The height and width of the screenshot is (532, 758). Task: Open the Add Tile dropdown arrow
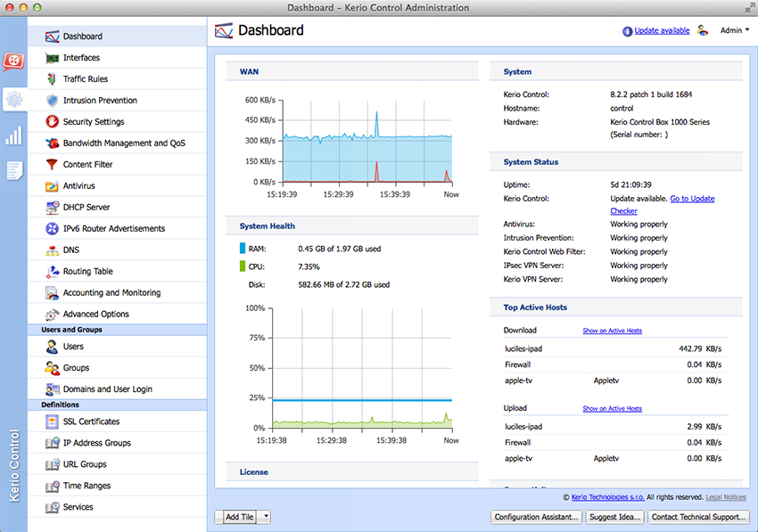(x=266, y=517)
